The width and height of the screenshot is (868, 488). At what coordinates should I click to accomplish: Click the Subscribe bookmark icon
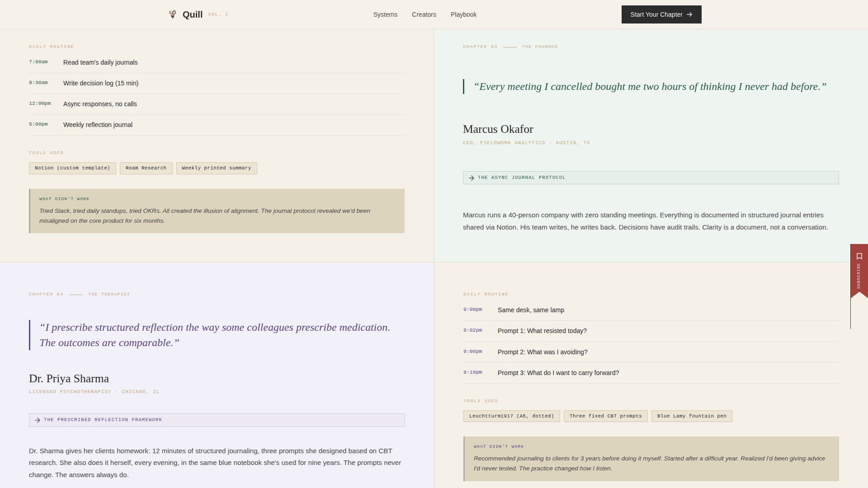point(859,256)
